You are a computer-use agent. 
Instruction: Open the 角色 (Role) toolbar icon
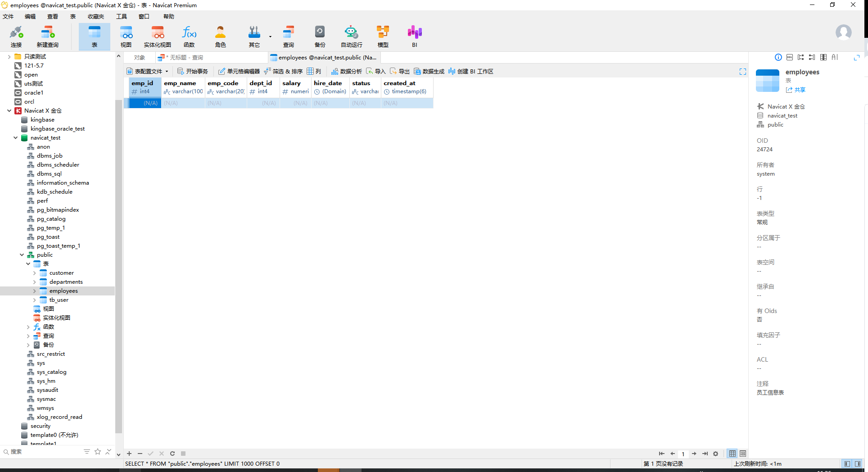[221, 36]
